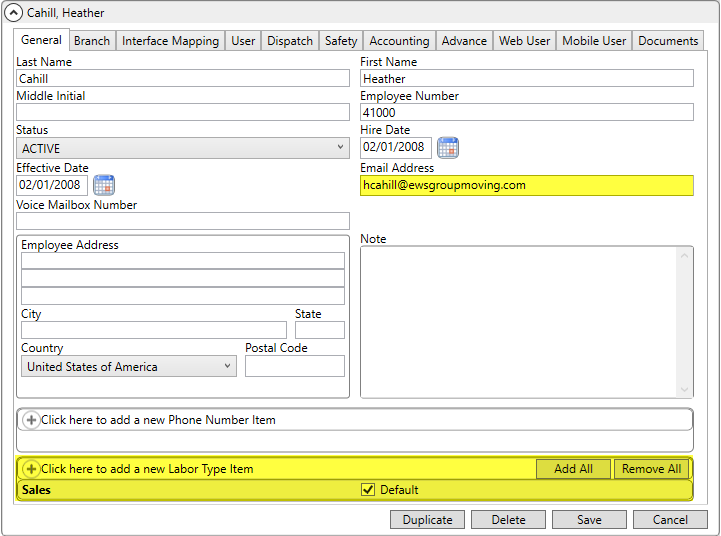Collapse the Cahill, Heather record header

coord(13,13)
